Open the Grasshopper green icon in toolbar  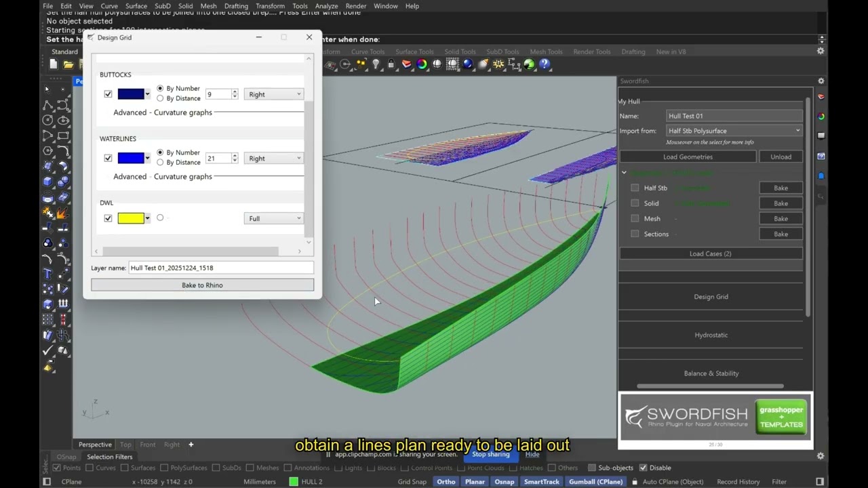click(x=529, y=64)
